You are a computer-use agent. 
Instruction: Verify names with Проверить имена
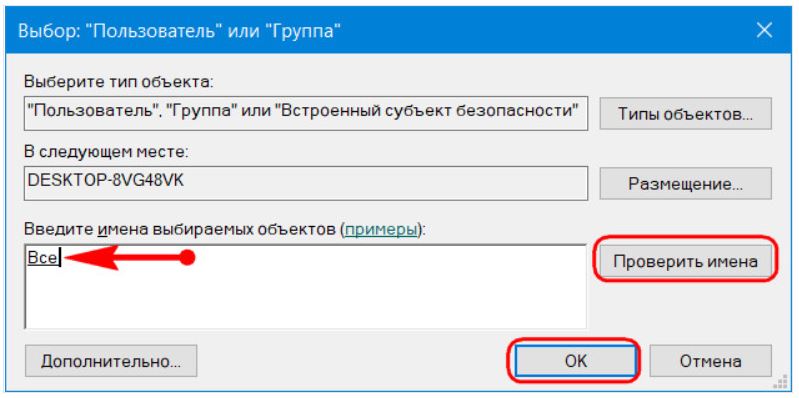[x=685, y=261]
